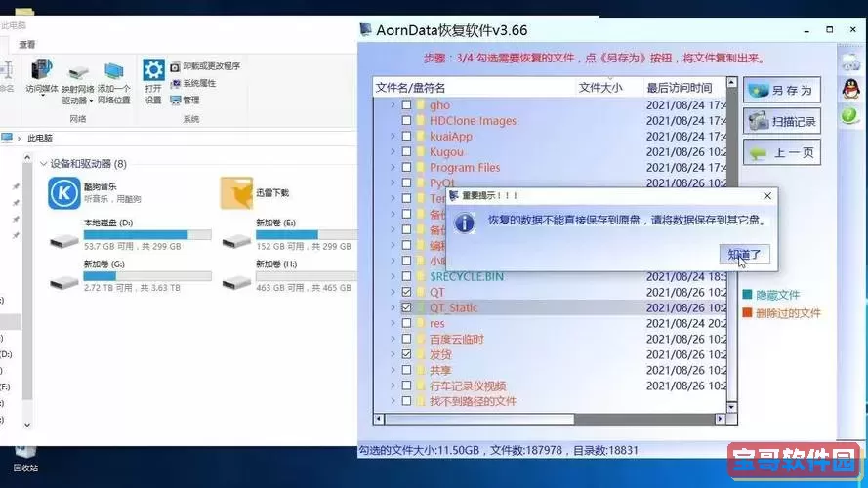Open the 回收站 desktop icon
The image size is (868, 488).
pyautogui.click(x=25, y=458)
